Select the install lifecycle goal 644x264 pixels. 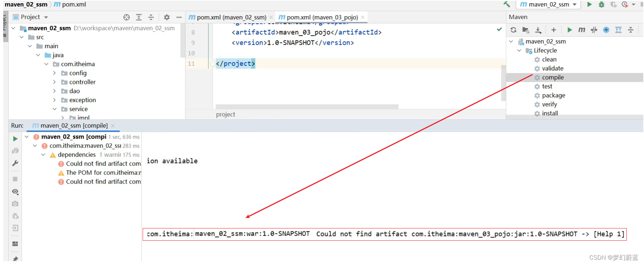(x=550, y=113)
